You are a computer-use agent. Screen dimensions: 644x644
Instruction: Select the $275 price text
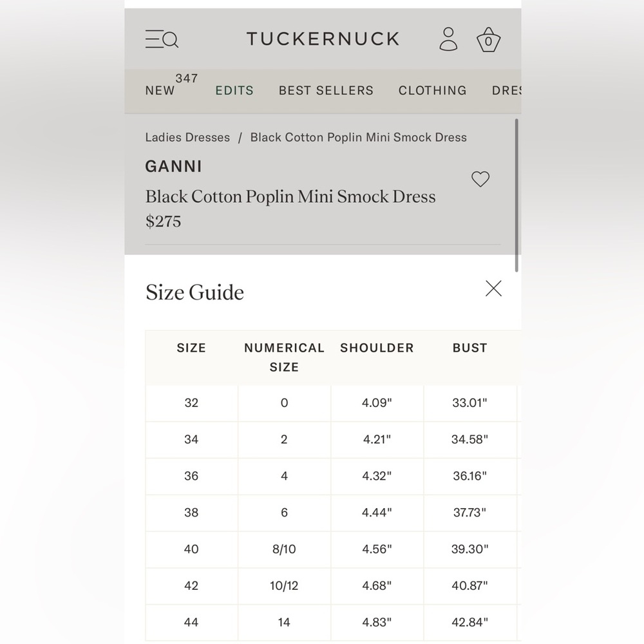[x=163, y=222]
